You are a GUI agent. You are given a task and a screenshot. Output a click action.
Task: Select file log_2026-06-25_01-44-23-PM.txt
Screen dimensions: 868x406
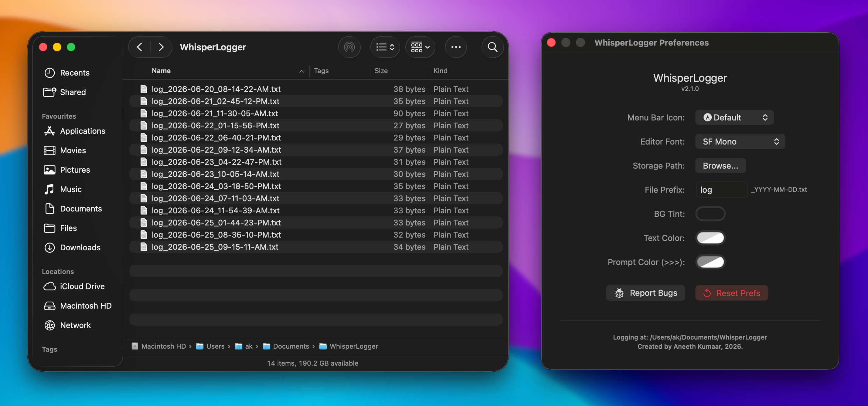pos(316,222)
